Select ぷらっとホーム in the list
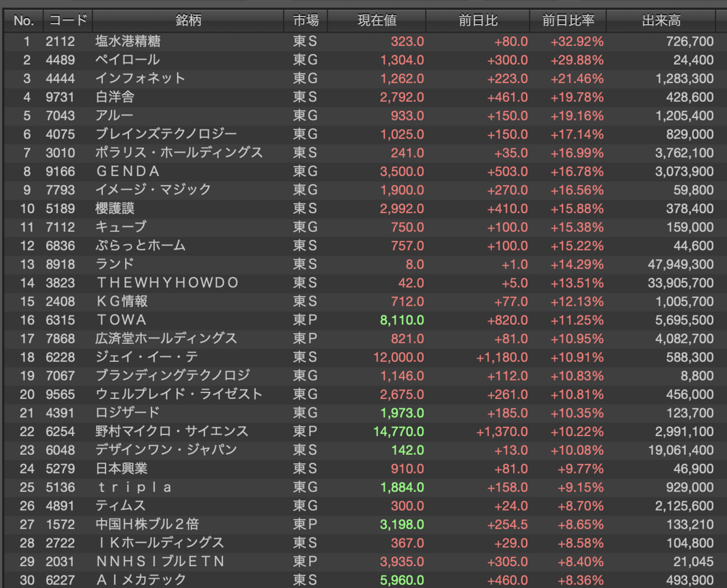 (141, 245)
